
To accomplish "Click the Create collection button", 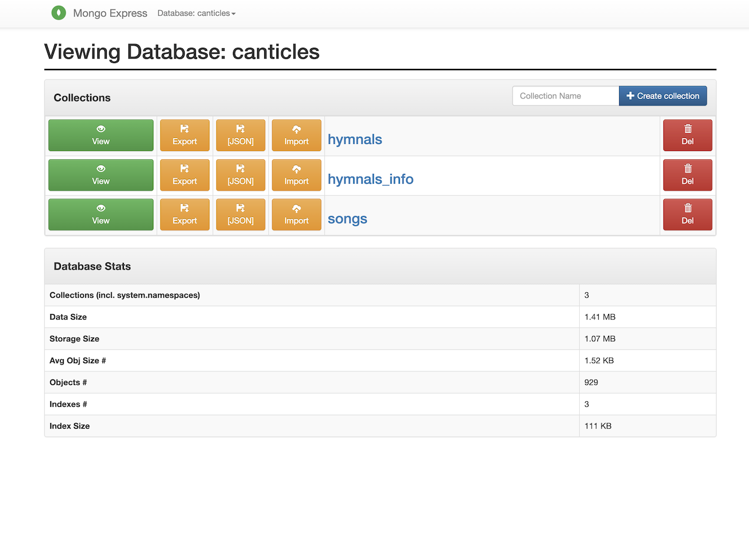I will point(663,95).
